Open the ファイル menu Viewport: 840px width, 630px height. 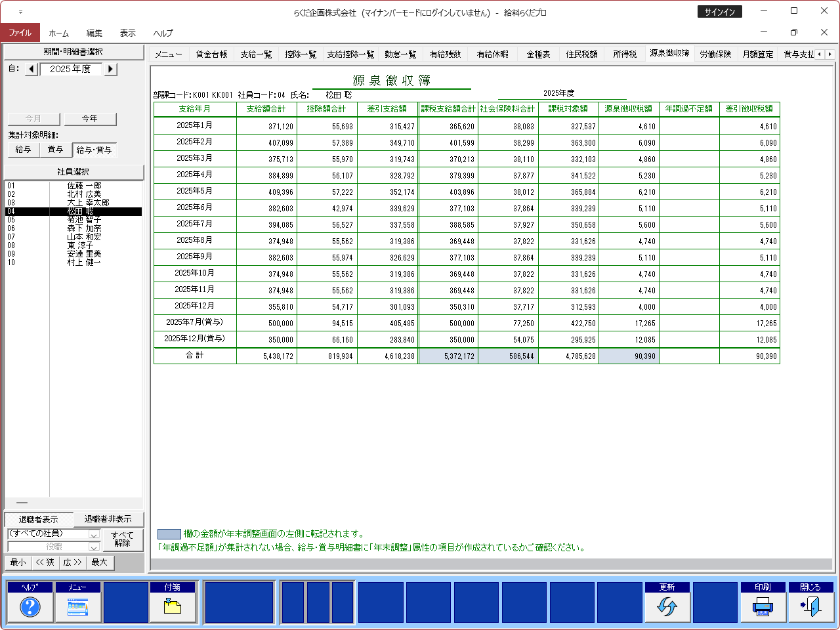click(20, 33)
